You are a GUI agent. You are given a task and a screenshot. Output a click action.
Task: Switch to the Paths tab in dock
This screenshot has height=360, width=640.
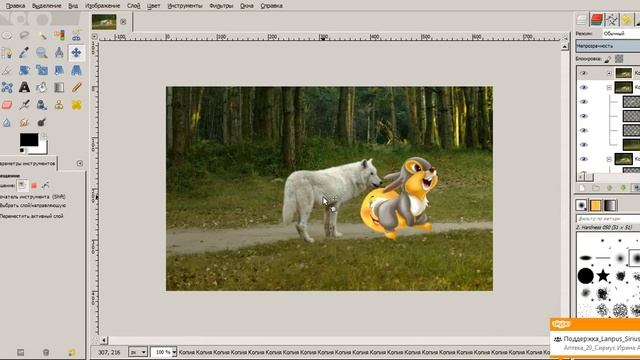point(611,20)
